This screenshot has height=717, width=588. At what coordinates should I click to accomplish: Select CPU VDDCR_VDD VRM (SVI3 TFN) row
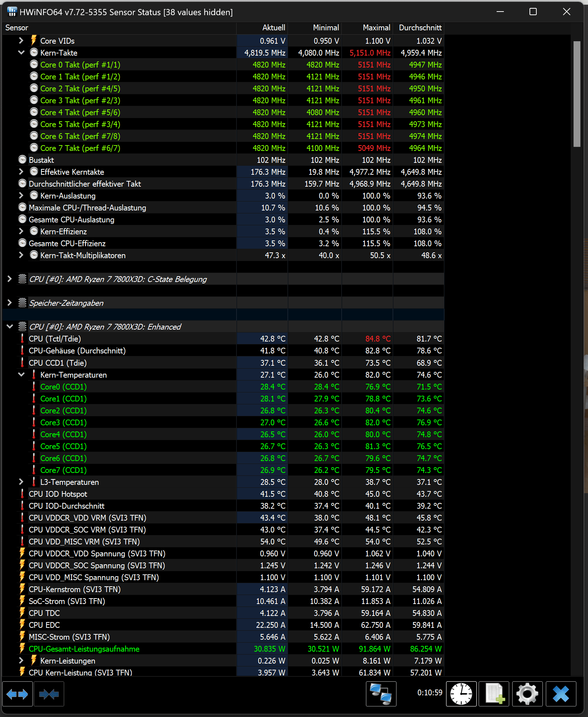point(223,518)
